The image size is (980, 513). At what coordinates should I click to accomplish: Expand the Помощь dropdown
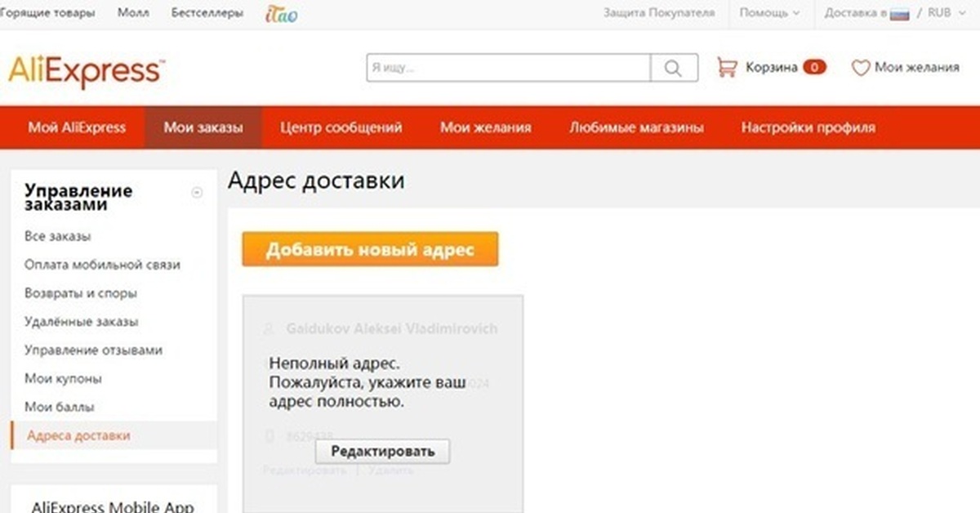(x=769, y=13)
